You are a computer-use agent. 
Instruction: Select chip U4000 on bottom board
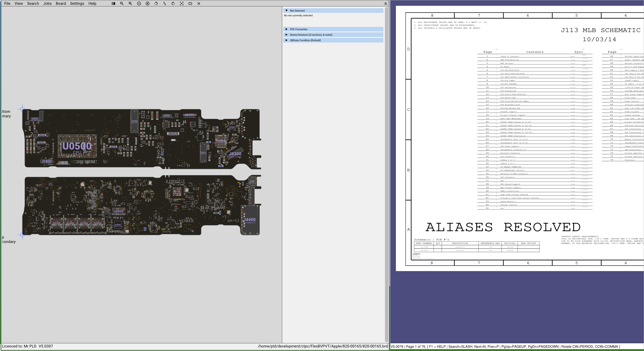pyautogui.click(x=118, y=211)
